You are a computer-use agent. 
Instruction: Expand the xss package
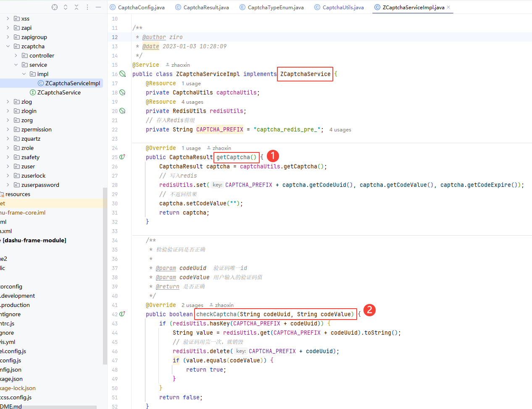pyautogui.click(x=8, y=18)
